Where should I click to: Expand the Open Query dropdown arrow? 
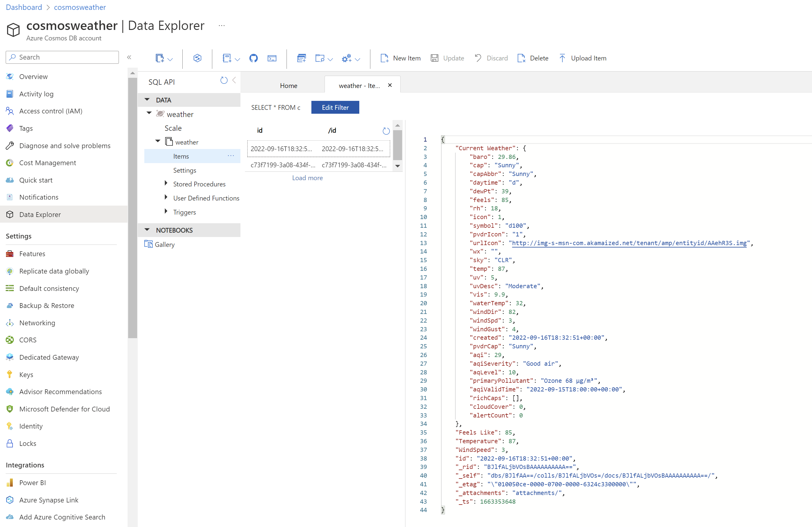click(x=330, y=59)
